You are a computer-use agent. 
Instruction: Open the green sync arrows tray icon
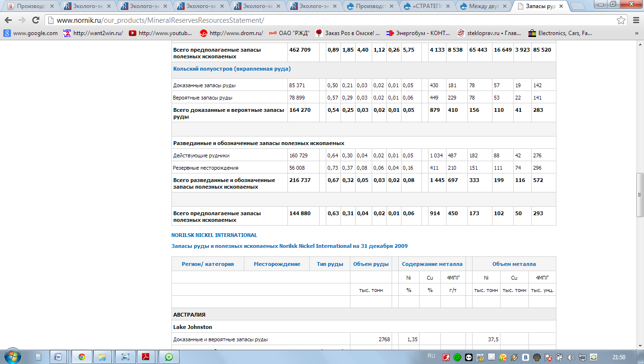(x=594, y=357)
